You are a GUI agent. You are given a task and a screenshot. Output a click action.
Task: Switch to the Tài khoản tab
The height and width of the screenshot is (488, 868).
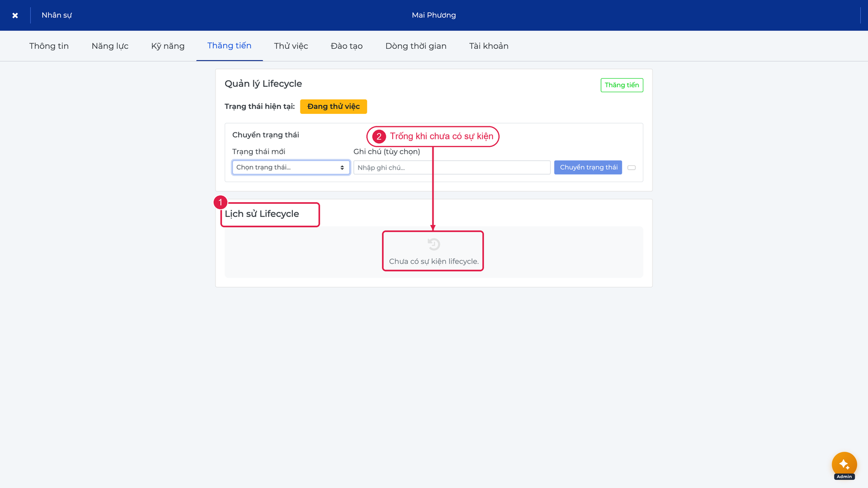[489, 46]
